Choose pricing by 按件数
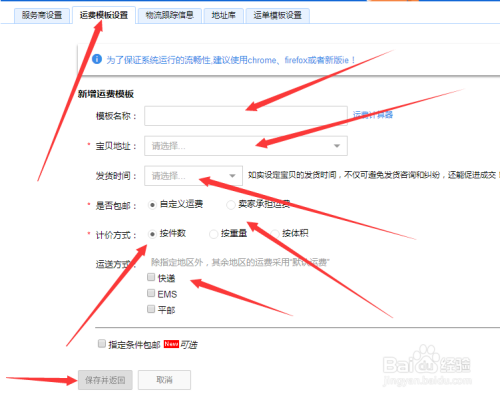Image resolution: width=500 pixels, height=398 pixels. (152, 234)
